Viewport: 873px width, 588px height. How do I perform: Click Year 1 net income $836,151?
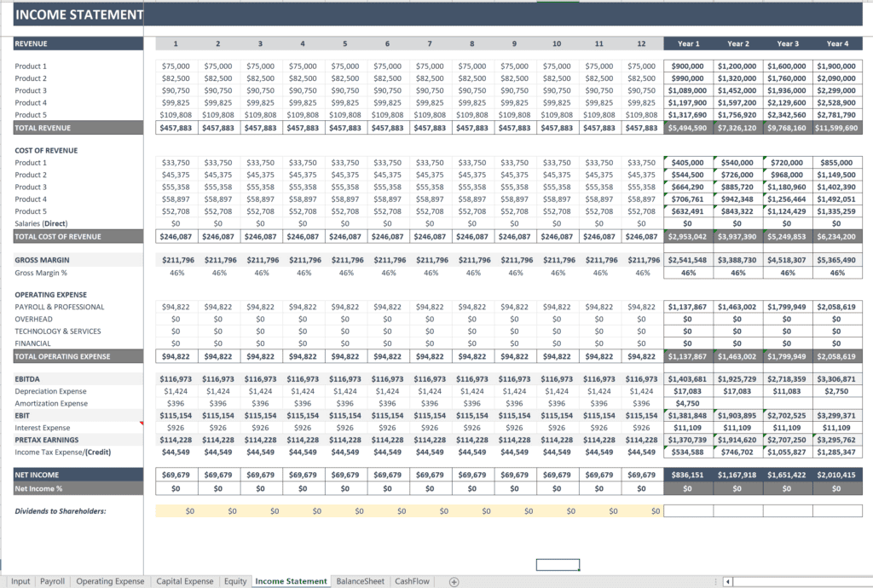(688, 475)
